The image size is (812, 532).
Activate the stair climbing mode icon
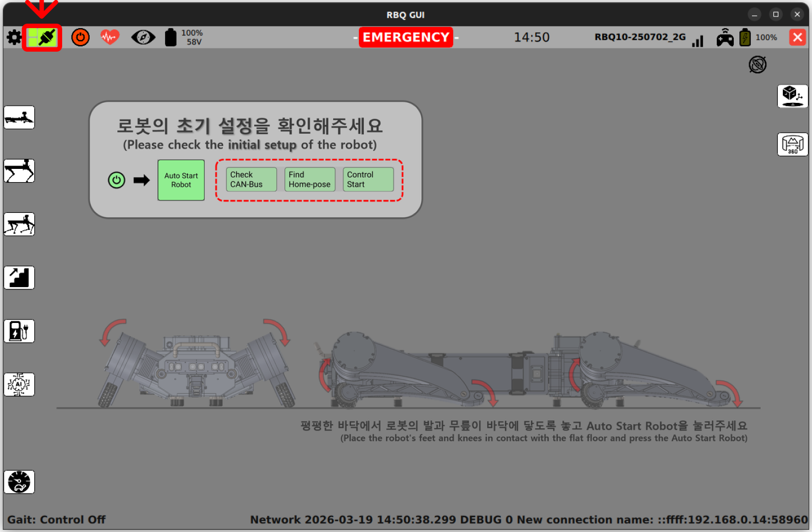click(19, 278)
